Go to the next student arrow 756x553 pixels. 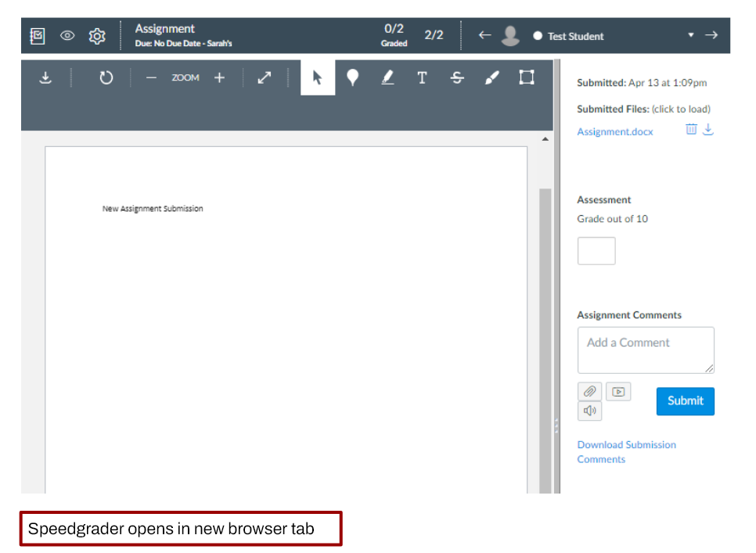point(711,35)
